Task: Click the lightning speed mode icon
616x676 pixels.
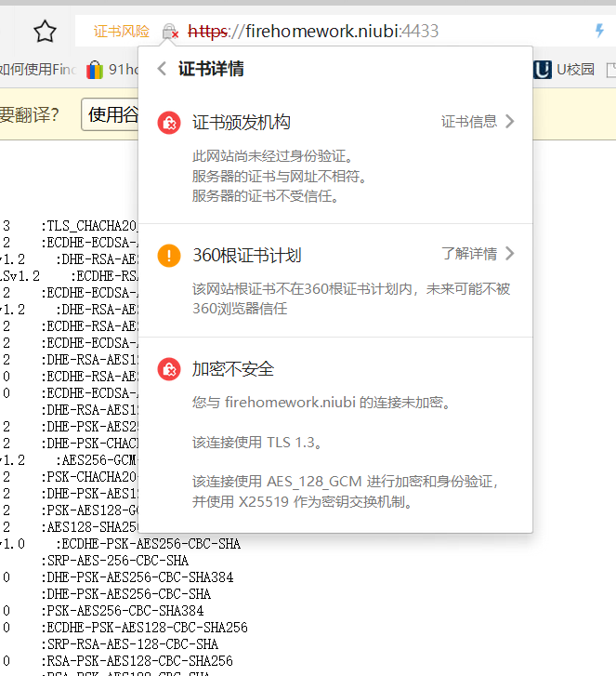Action: pyautogui.click(x=599, y=31)
